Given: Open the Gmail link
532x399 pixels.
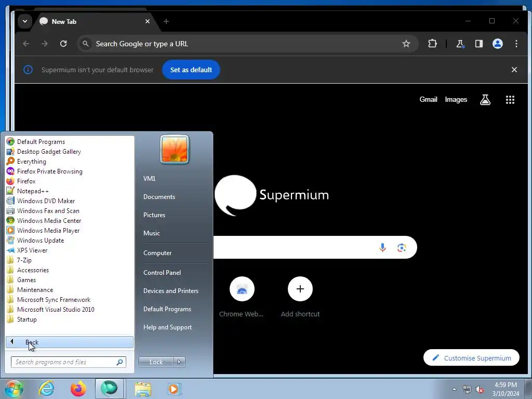Looking at the screenshot, I should click(x=428, y=99).
